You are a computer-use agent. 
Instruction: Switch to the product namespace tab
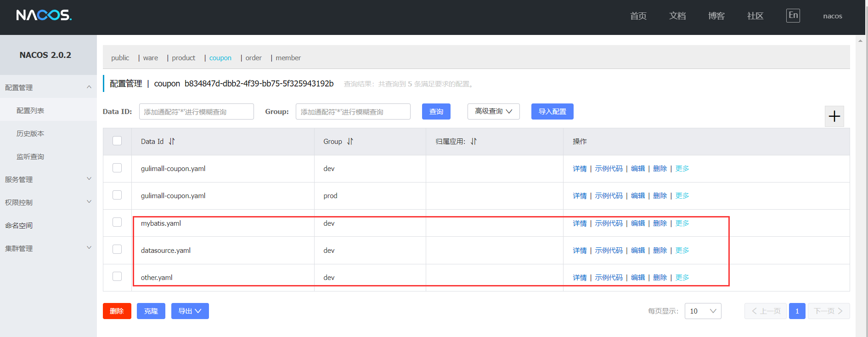(x=183, y=58)
